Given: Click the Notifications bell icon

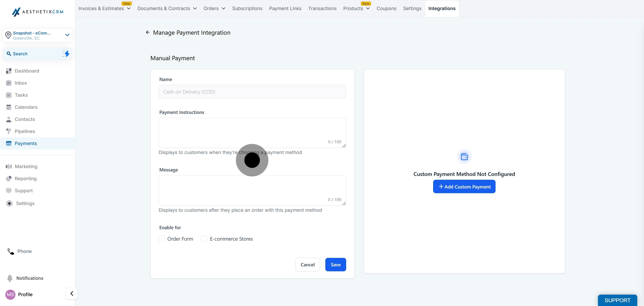Looking at the screenshot, I should point(10,278).
